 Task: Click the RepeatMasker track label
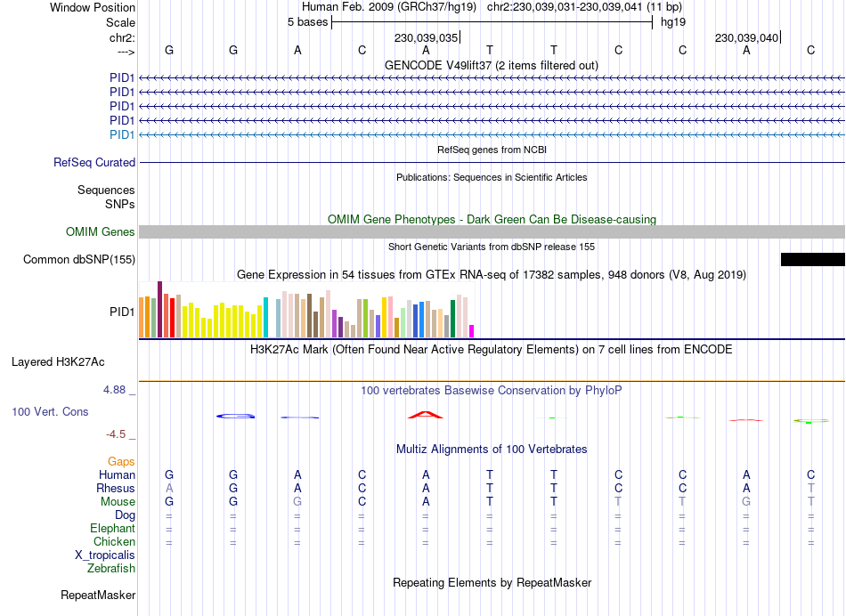click(98, 596)
